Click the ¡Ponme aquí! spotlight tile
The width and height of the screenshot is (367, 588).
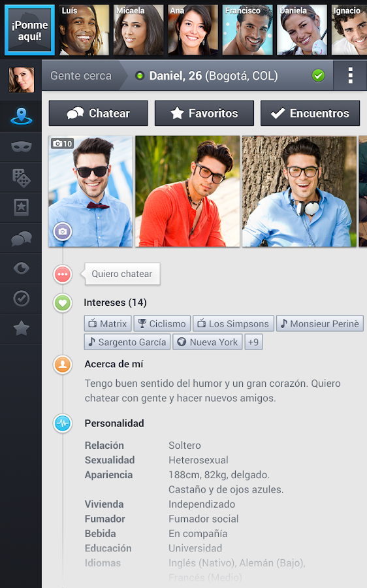pyautogui.click(x=29, y=30)
